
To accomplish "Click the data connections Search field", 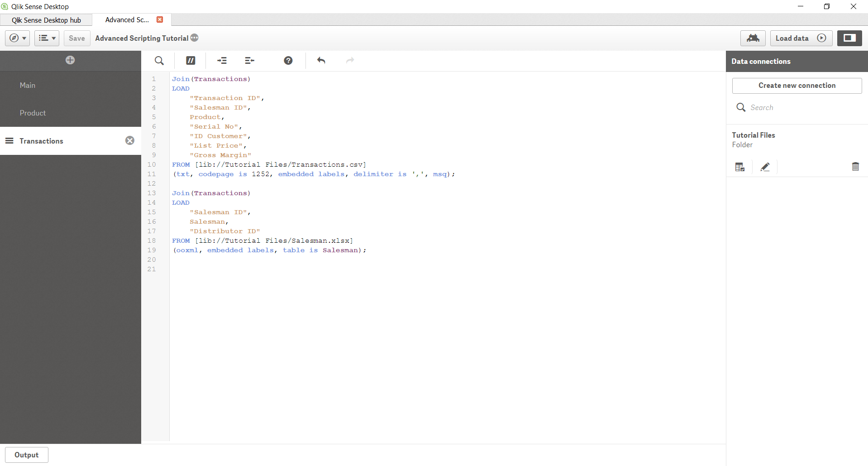I will pyautogui.click(x=797, y=107).
